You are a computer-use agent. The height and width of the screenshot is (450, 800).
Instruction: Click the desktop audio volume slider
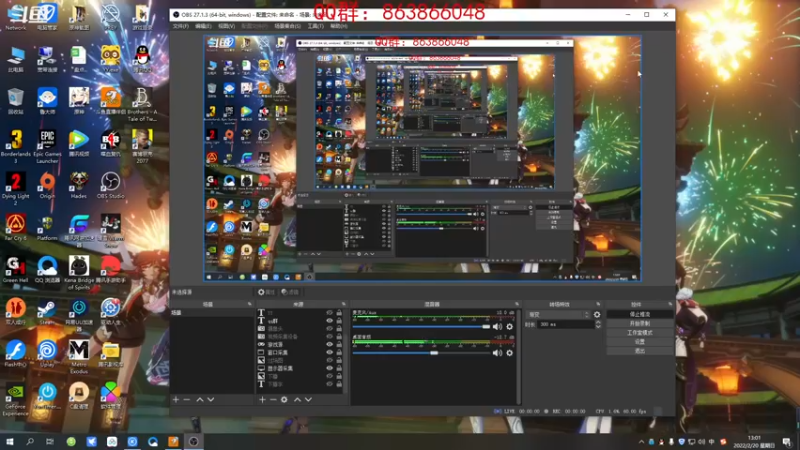pos(421,353)
